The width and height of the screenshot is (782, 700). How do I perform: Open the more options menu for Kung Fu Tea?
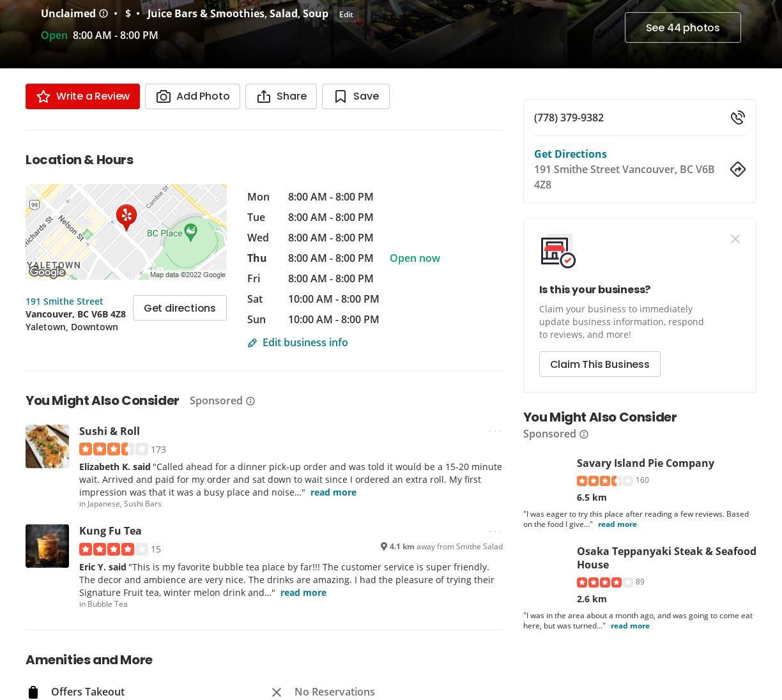(494, 531)
